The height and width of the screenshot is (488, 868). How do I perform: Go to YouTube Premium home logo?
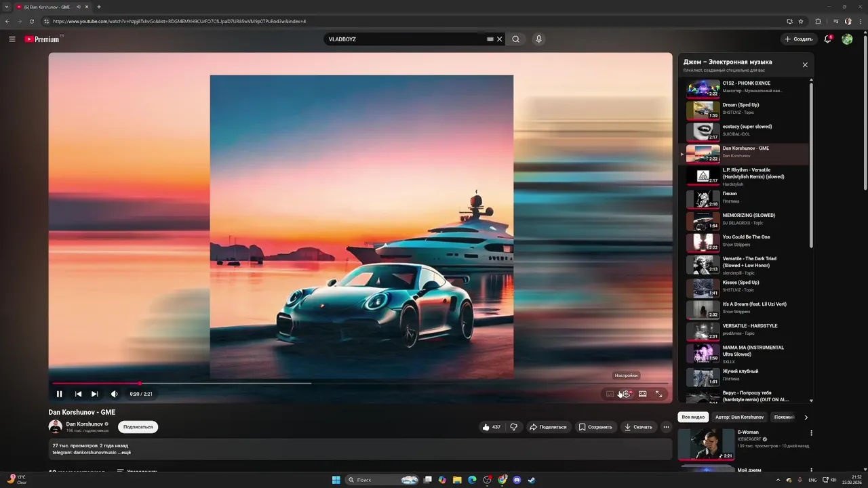43,39
